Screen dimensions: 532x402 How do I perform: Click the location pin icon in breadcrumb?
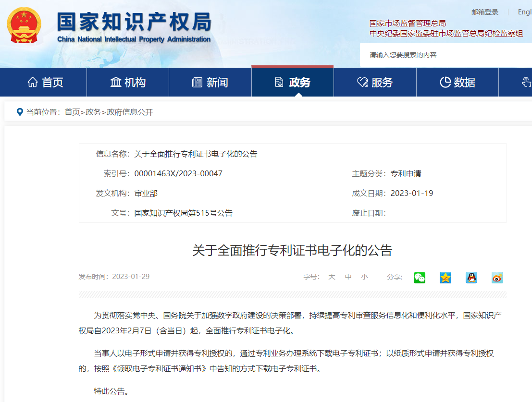[x=20, y=112]
